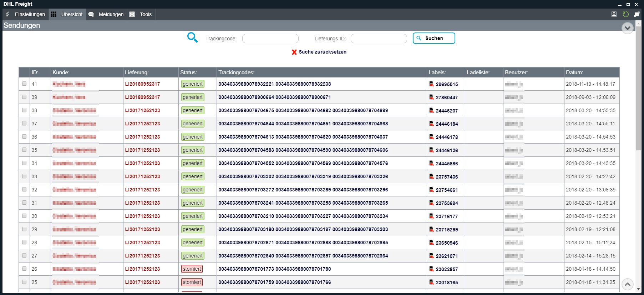Image resolution: width=644 pixels, height=295 pixels.
Task: Select the checkbox in row ID 38
Action: (24, 110)
